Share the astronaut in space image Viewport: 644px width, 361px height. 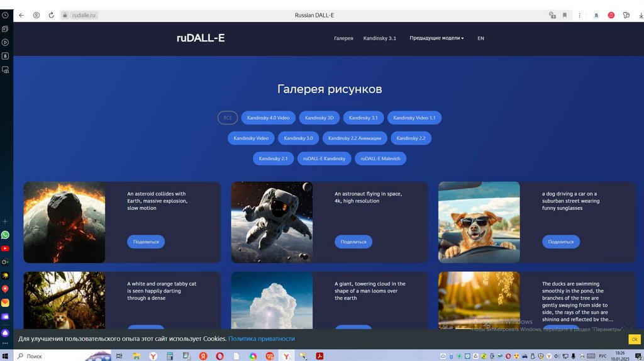pyautogui.click(x=353, y=242)
